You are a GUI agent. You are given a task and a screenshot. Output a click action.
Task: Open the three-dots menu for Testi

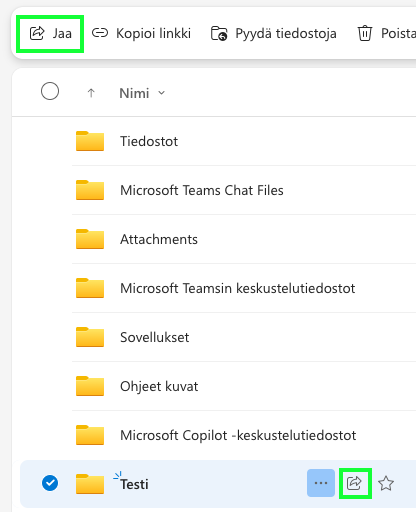(321, 483)
